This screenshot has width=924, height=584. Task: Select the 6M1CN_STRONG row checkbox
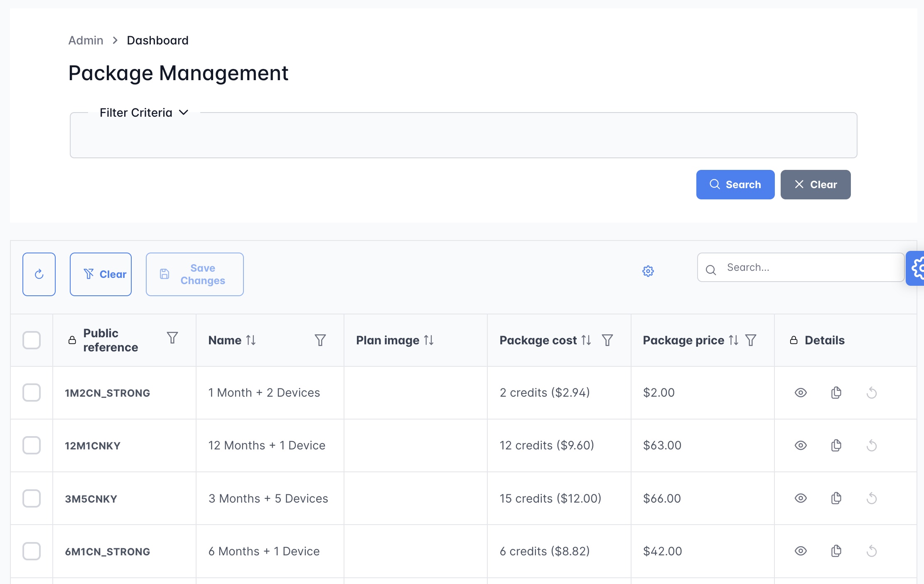[x=32, y=551]
